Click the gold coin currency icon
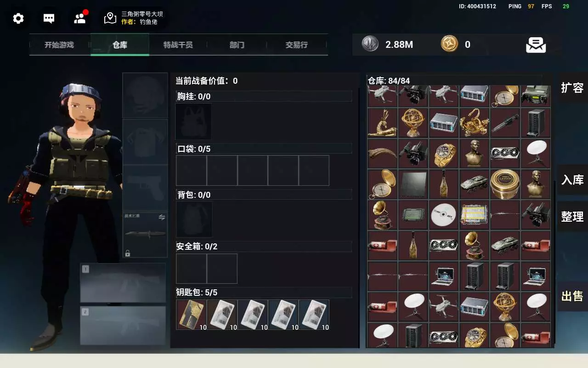588x368 pixels. tap(449, 44)
